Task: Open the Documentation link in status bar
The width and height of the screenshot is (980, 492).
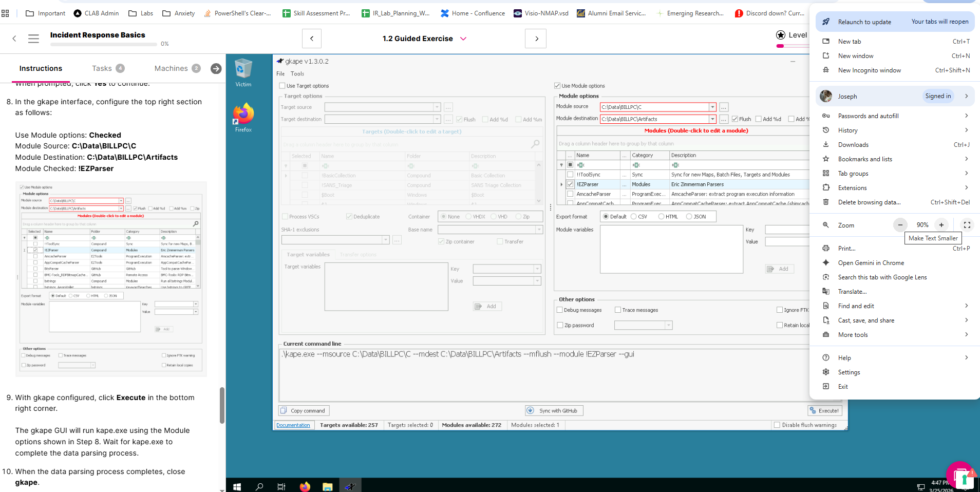Action: click(x=293, y=425)
